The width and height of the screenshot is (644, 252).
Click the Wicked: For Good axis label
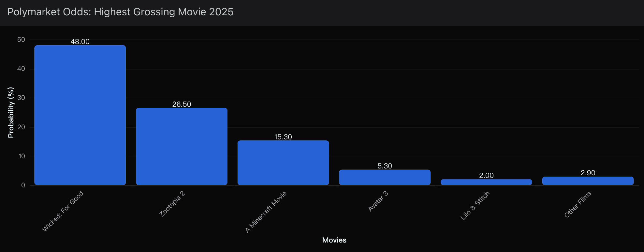coord(63,211)
